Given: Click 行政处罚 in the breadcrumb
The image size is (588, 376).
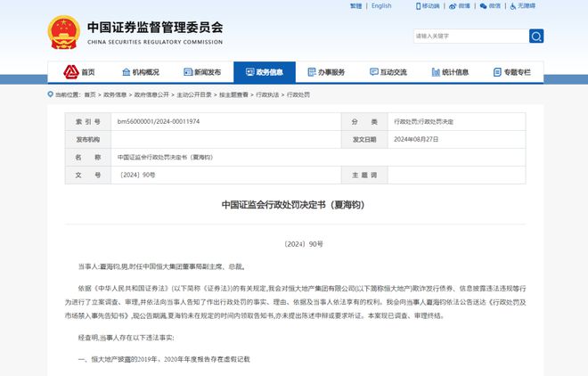Looking at the screenshot, I should tap(298, 94).
